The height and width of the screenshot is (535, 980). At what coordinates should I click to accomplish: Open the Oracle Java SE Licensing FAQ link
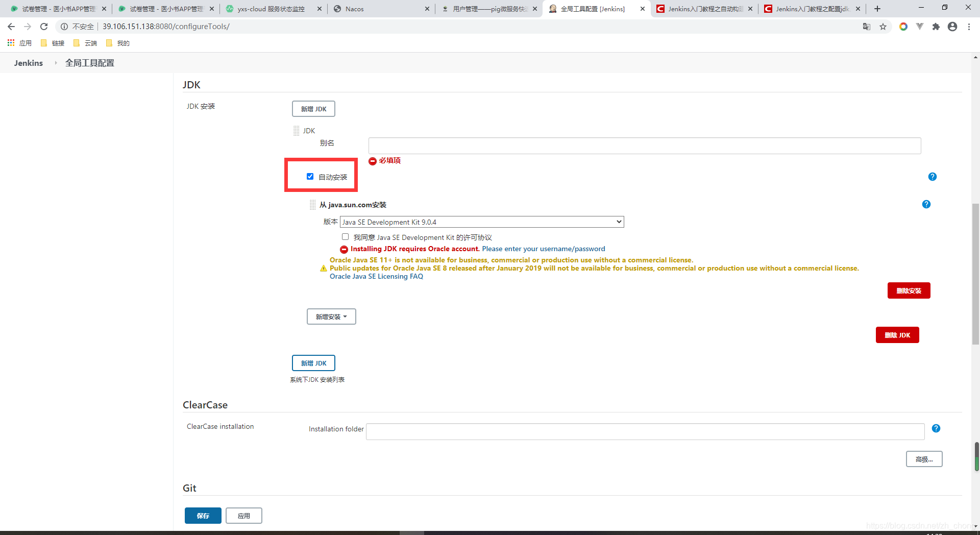(376, 276)
